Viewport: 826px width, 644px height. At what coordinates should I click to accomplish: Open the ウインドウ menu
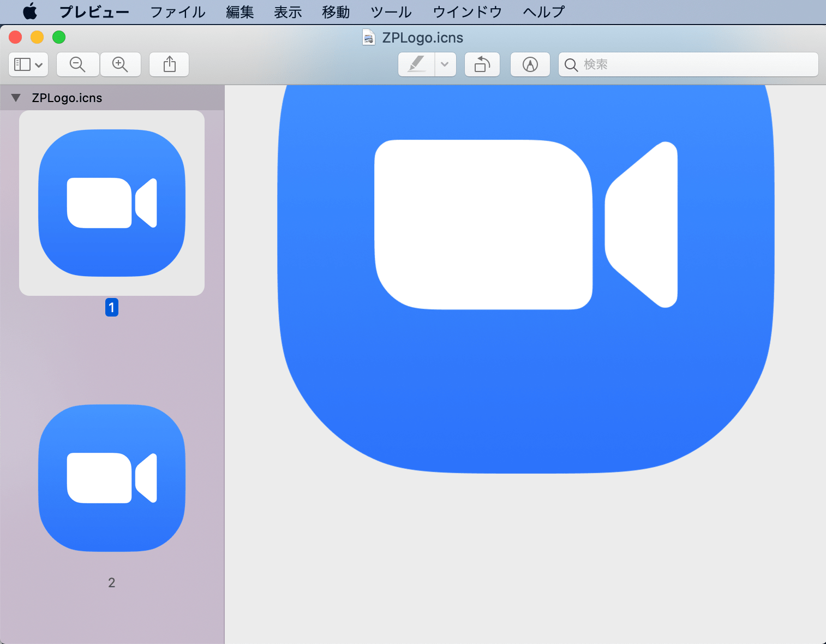468,12
